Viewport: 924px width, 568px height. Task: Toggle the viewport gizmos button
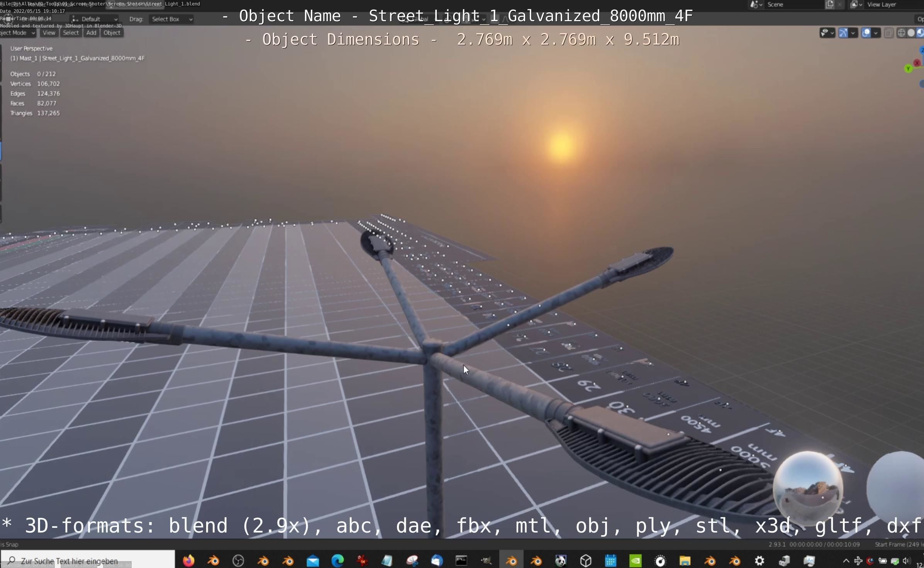click(843, 33)
